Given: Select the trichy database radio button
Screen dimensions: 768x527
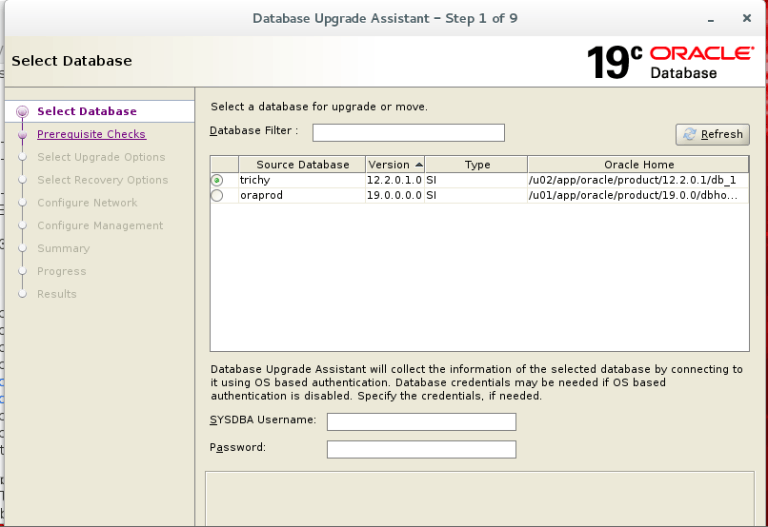Looking at the screenshot, I should [217, 180].
